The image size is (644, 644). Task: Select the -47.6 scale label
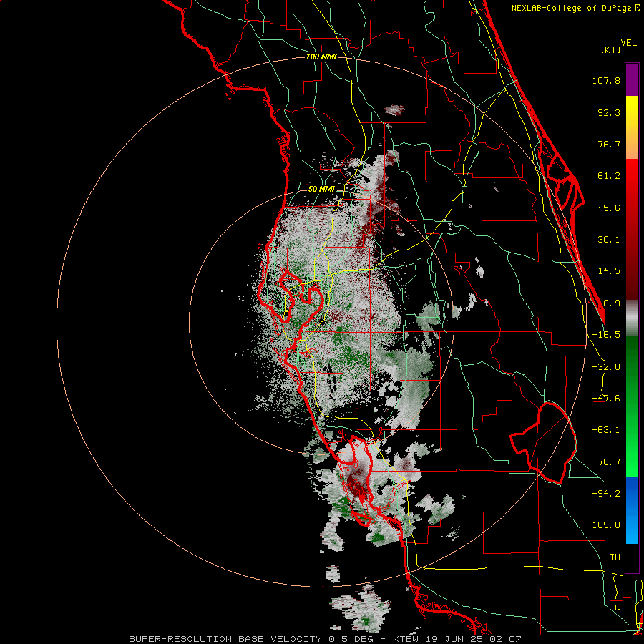point(606,399)
